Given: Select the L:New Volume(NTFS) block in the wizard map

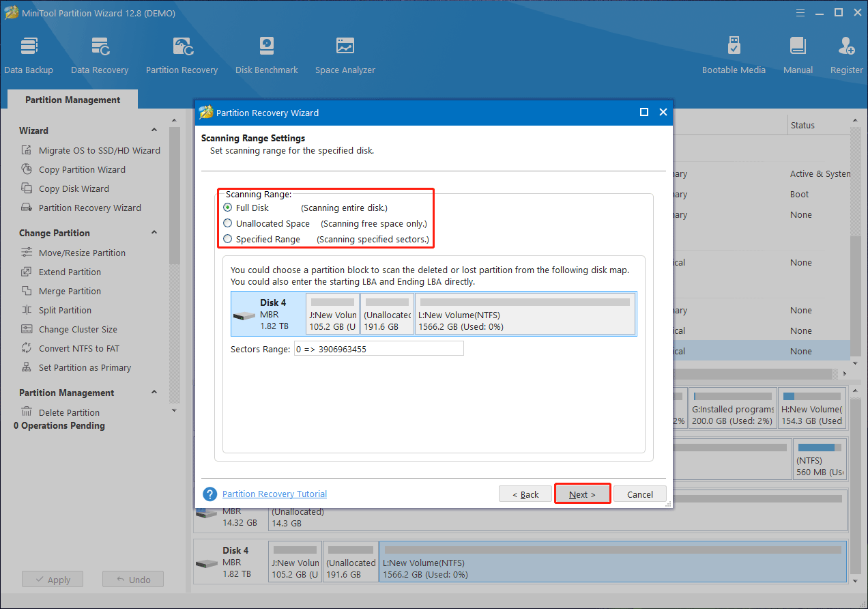Looking at the screenshot, I should pos(525,314).
